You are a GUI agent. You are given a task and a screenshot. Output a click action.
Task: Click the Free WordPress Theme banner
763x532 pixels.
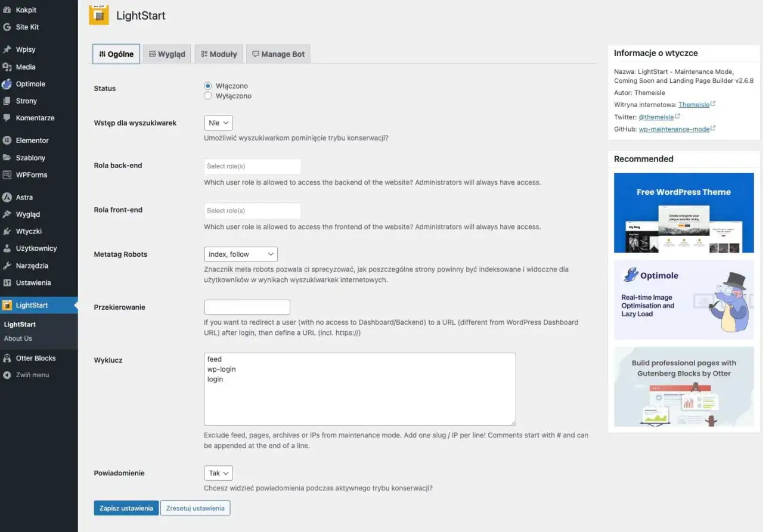point(684,213)
